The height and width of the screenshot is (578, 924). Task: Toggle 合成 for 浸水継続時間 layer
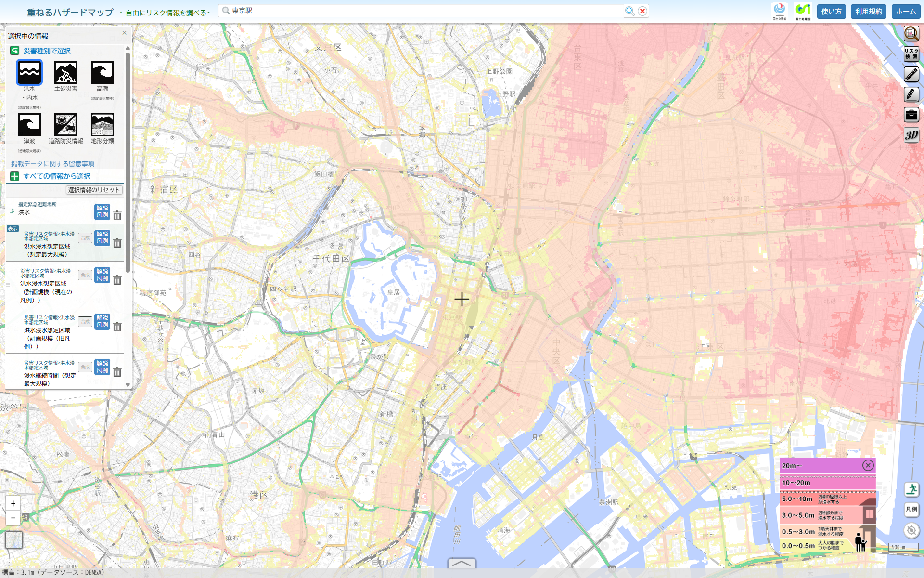85,367
